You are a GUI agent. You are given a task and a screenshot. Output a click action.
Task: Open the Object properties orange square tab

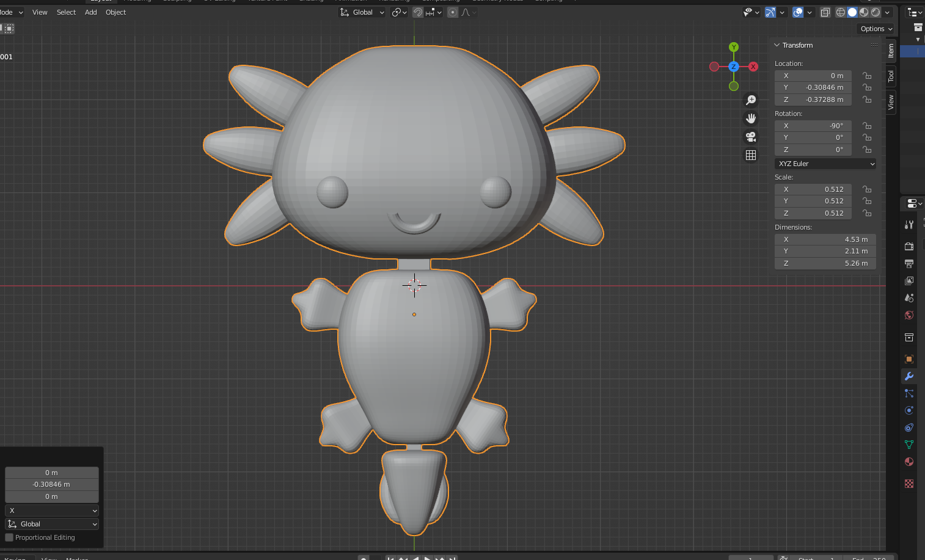pos(909,359)
